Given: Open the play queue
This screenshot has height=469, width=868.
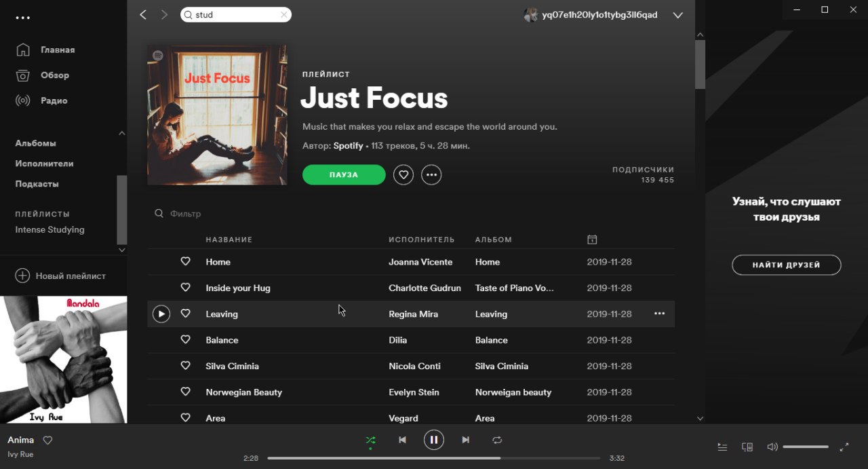Looking at the screenshot, I should point(722,447).
